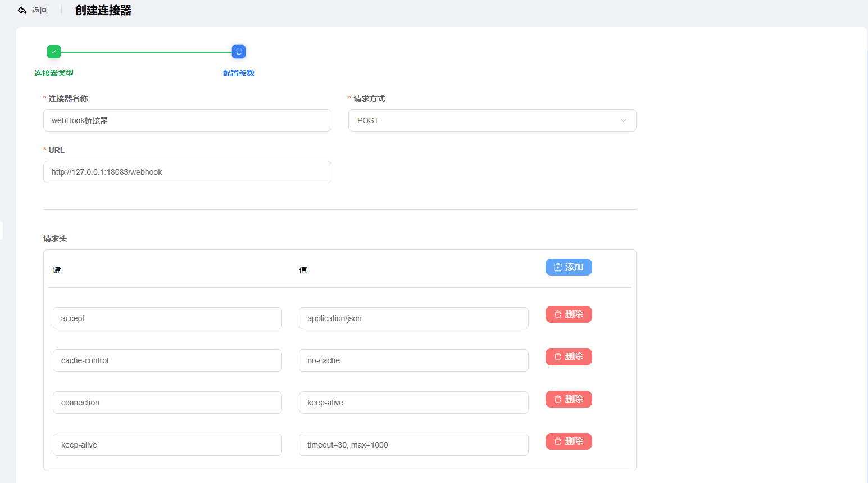
Task: Edit the no-cache value field
Action: coord(413,360)
